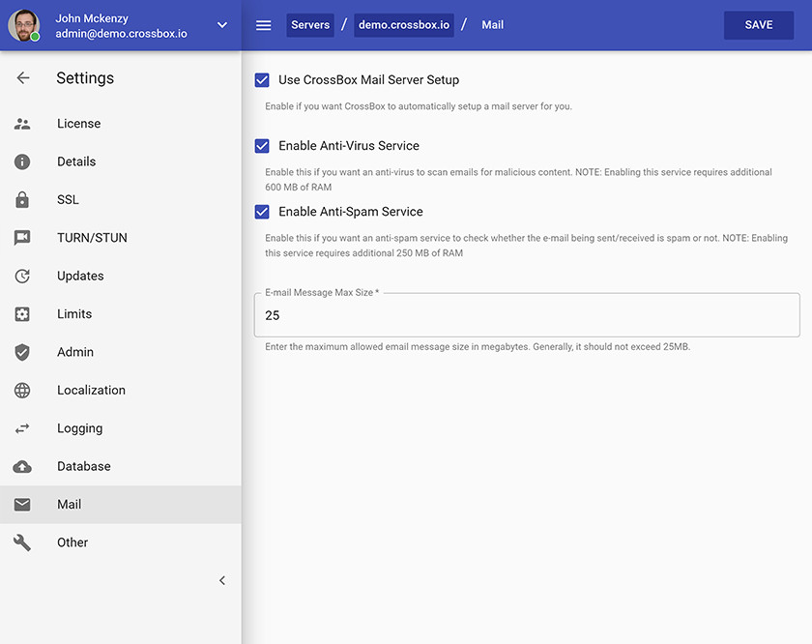Go to Logging settings
This screenshot has height=644, width=812.
(x=121, y=428)
